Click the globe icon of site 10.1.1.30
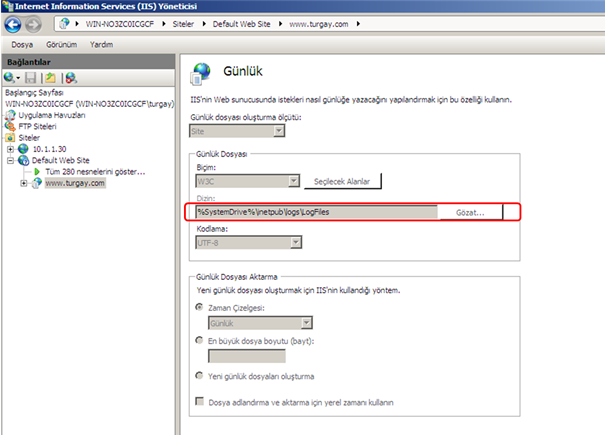Viewport: 605px width, 435px height. (23, 149)
